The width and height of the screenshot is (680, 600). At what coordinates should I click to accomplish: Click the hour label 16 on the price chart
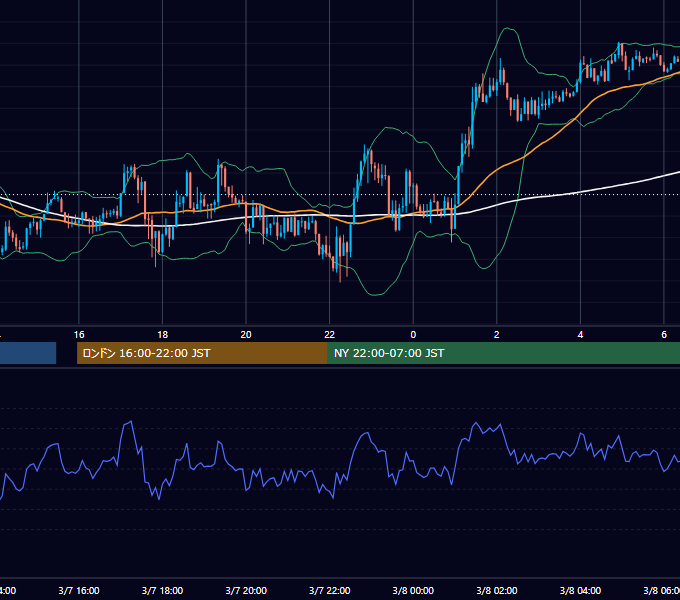pos(79,335)
